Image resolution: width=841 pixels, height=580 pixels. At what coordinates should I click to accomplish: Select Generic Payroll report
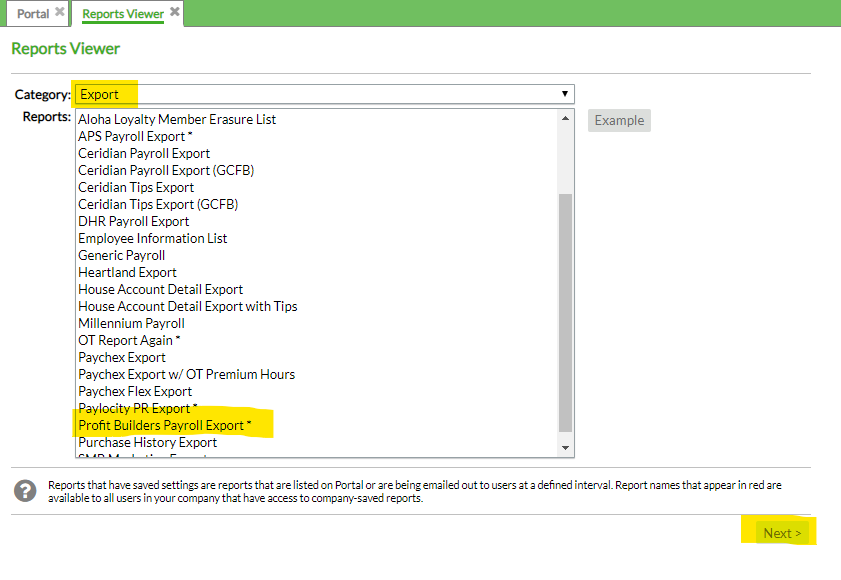pyautogui.click(x=121, y=255)
